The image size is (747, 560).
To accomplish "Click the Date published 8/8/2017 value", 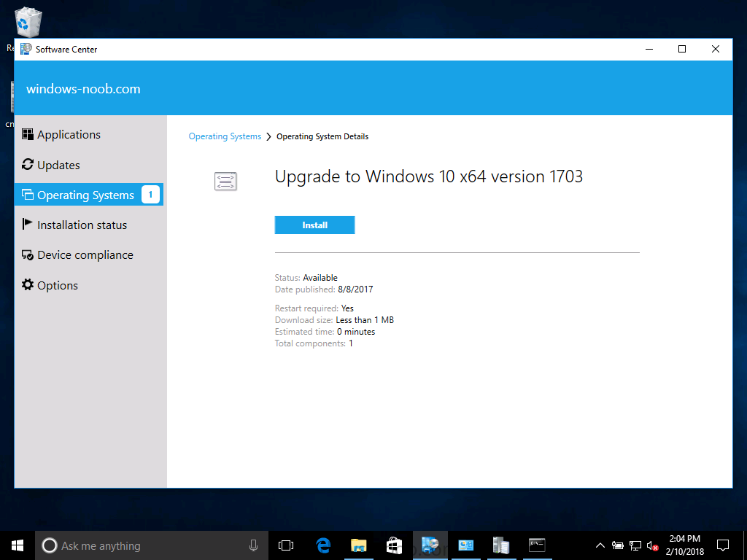I will (355, 289).
